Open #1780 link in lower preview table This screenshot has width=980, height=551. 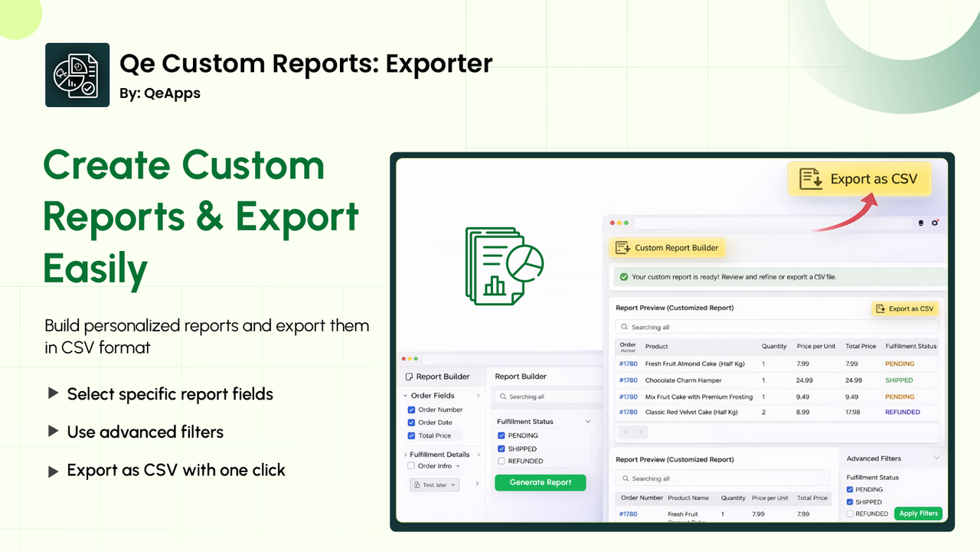[628, 514]
